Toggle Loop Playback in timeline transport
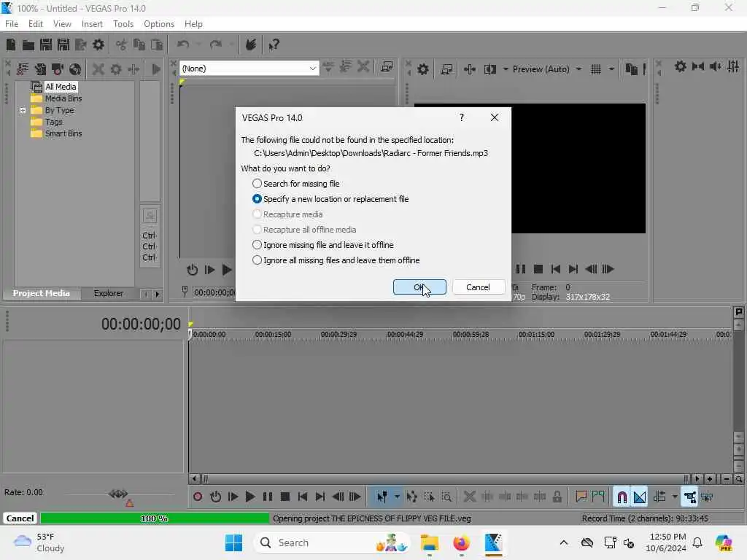 215,497
